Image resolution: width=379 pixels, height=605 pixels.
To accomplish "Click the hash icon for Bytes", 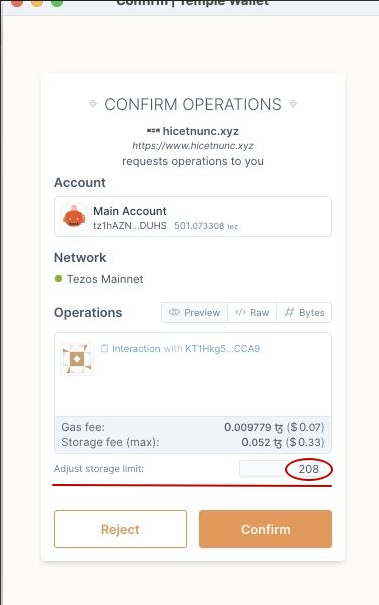I will click(x=289, y=312).
